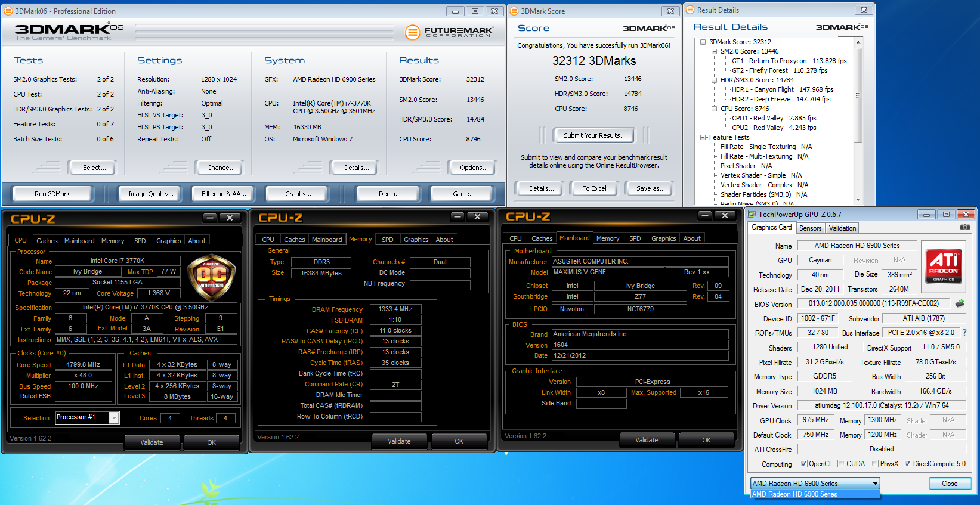Maximize the 3DMark06 main window

[475, 11]
